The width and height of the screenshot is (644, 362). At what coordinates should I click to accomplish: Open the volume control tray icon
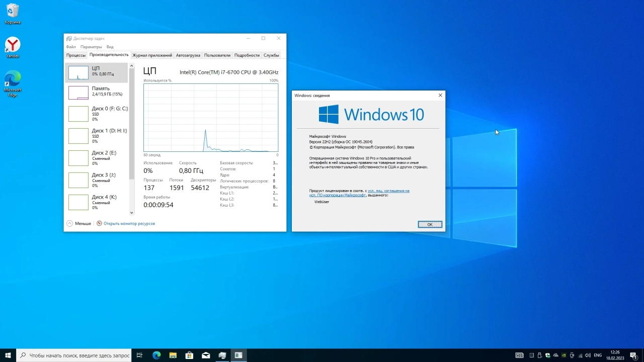click(588, 355)
